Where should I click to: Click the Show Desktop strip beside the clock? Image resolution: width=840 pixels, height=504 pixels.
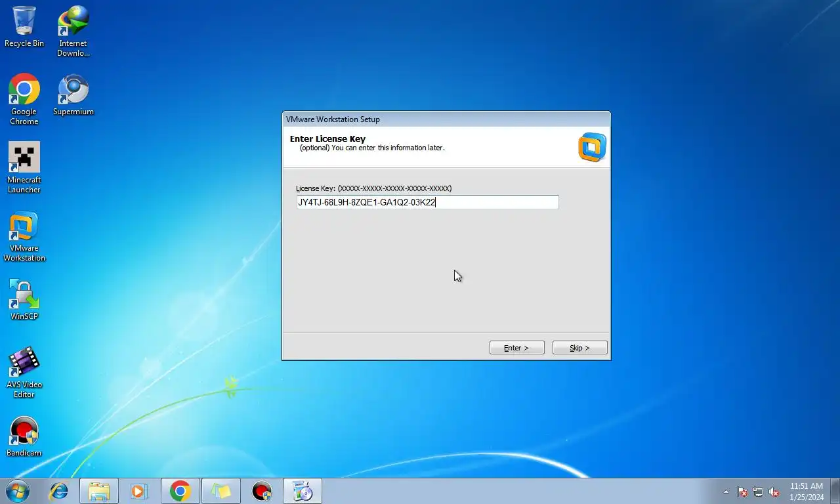point(835,491)
